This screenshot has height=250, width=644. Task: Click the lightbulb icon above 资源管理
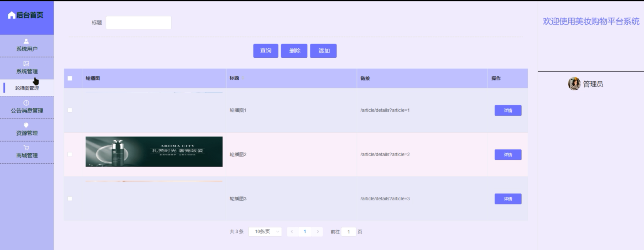point(26,125)
